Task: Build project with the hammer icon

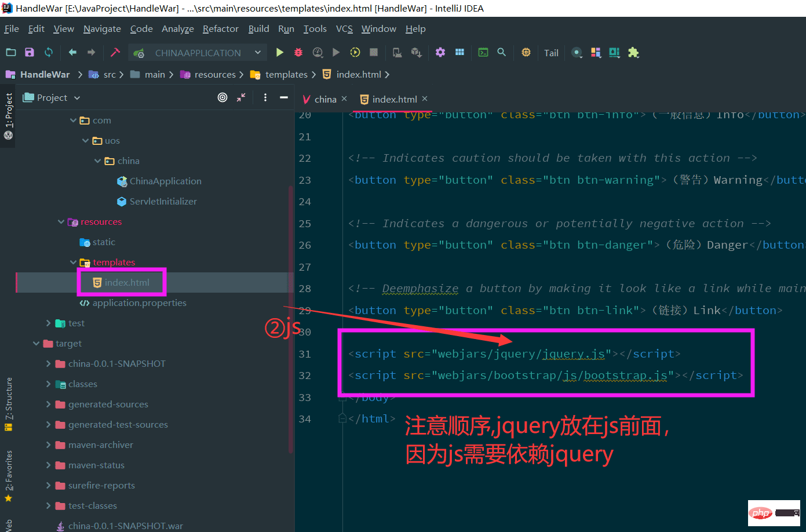Action: pyautogui.click(x=115, y=52)
